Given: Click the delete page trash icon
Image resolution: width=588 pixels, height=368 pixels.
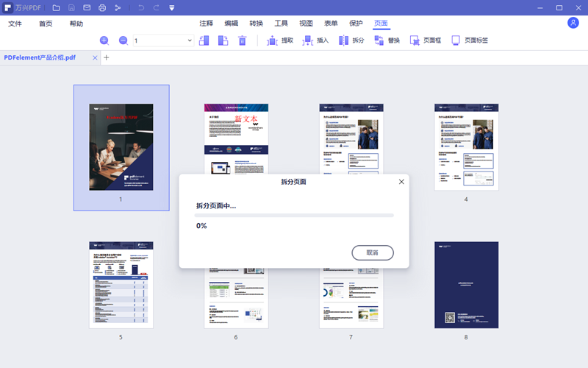Looking at the screenshot, I should (242, 40).
